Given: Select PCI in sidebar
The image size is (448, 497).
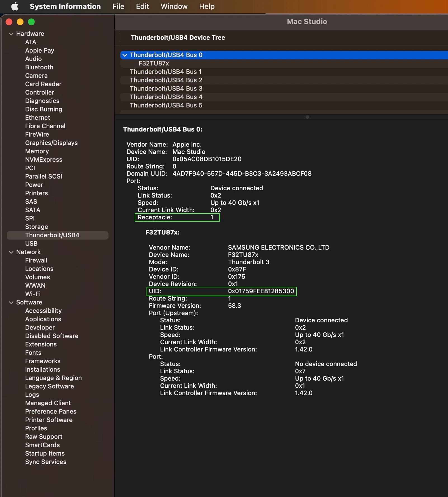Looking at the screenshot, I should coord(30,168).
